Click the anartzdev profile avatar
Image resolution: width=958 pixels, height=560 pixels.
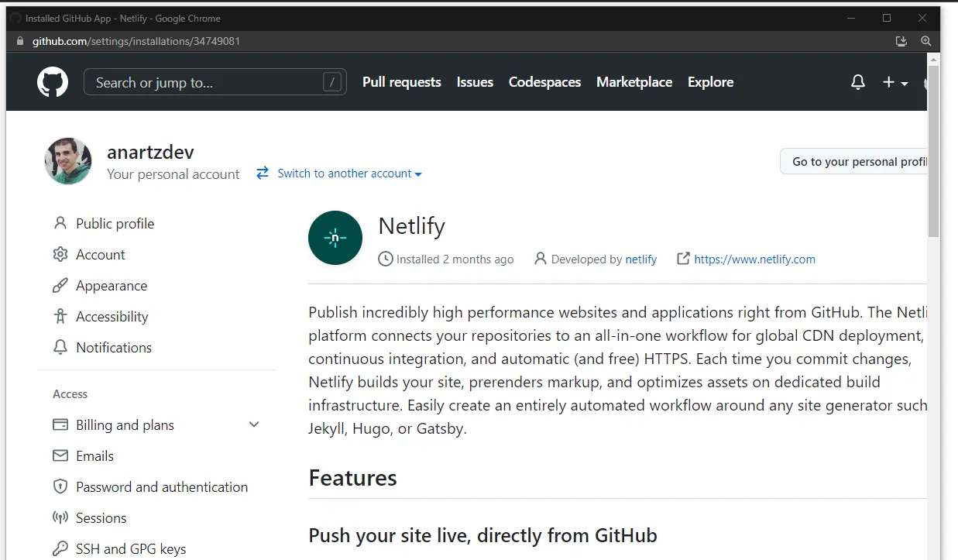coord(68,161)
